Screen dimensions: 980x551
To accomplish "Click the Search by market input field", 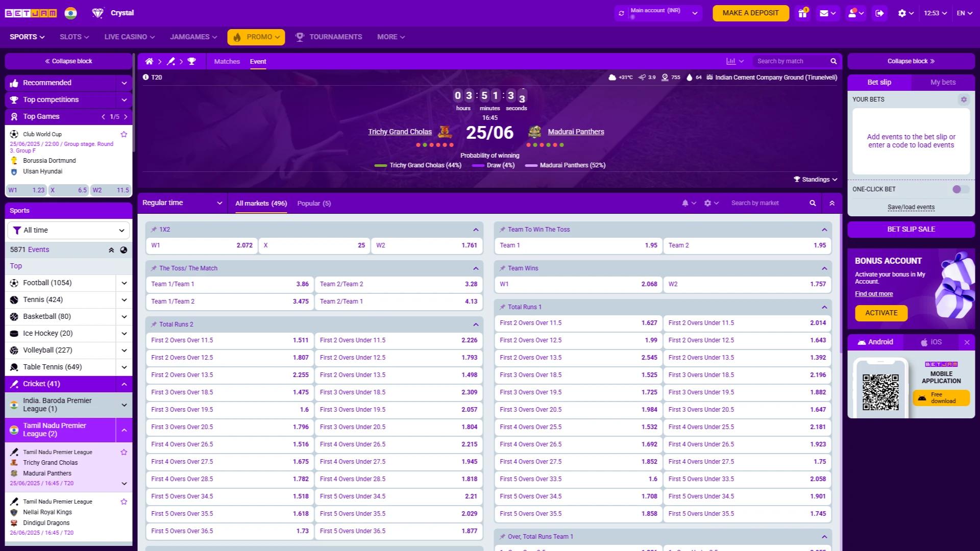I will tap(766, 203).
